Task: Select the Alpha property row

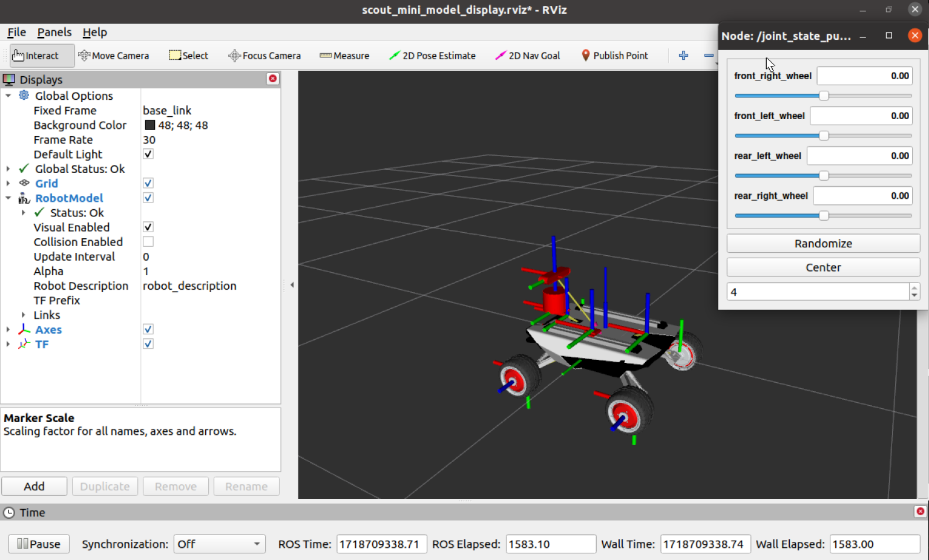Action: [x=140, y=271]
